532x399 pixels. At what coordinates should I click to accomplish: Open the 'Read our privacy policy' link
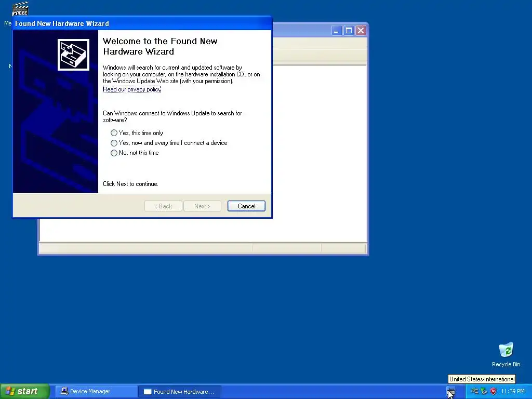pos(131,89)
